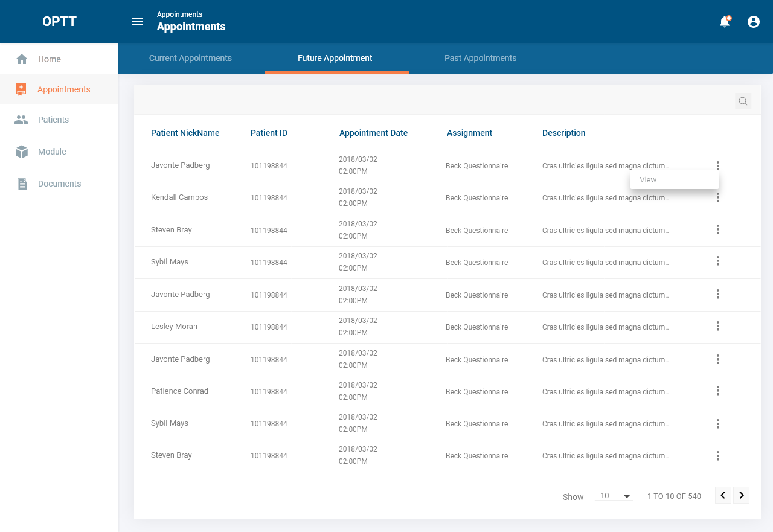Open the three-dot menu for Lesley Moran

coord(718,326)
